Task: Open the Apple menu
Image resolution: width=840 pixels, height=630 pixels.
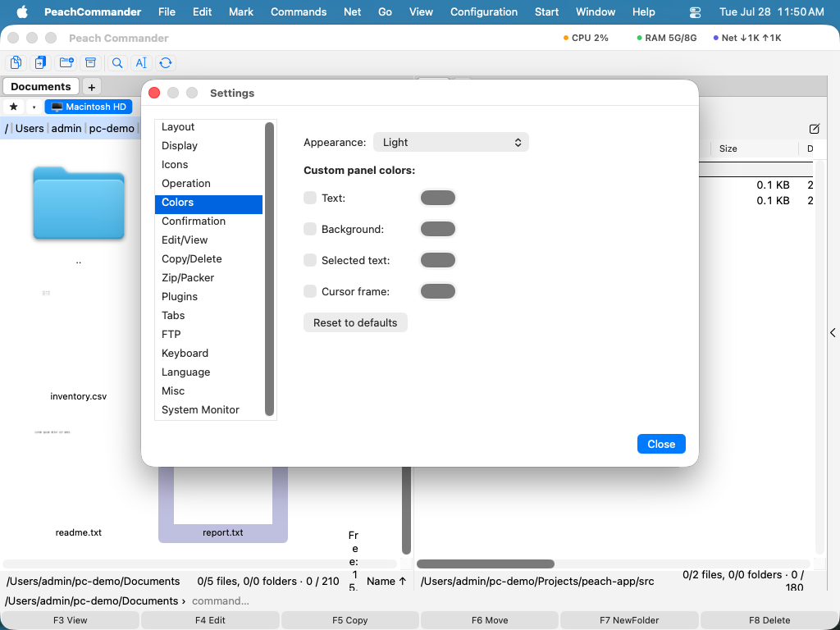Action: tap(22, 11)
